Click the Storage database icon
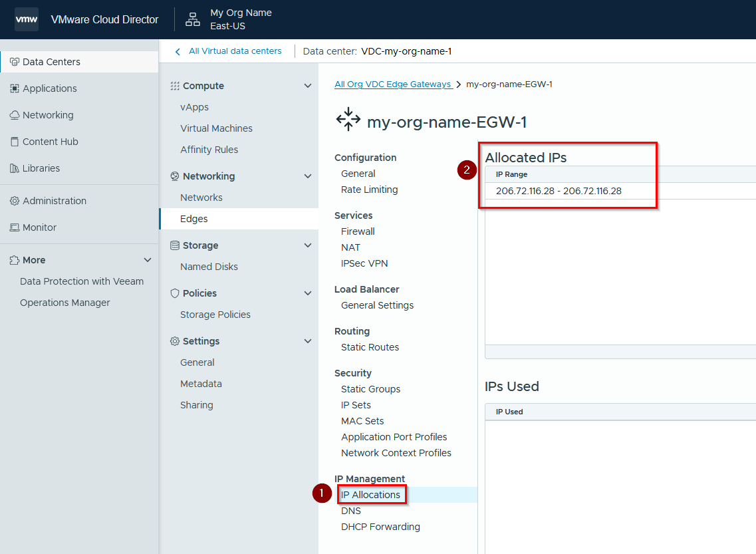Viewport: 756px width, 554px height. [x=174, y=245]
